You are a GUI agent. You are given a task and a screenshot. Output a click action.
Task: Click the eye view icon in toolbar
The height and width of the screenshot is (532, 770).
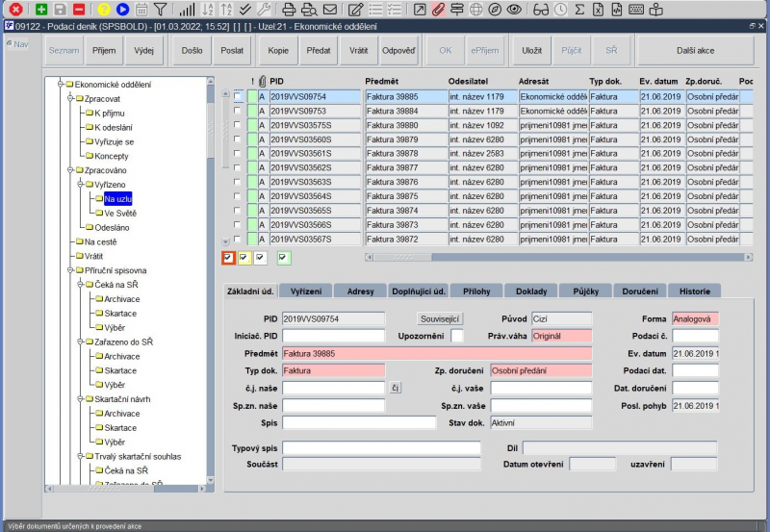coord(515,9)
